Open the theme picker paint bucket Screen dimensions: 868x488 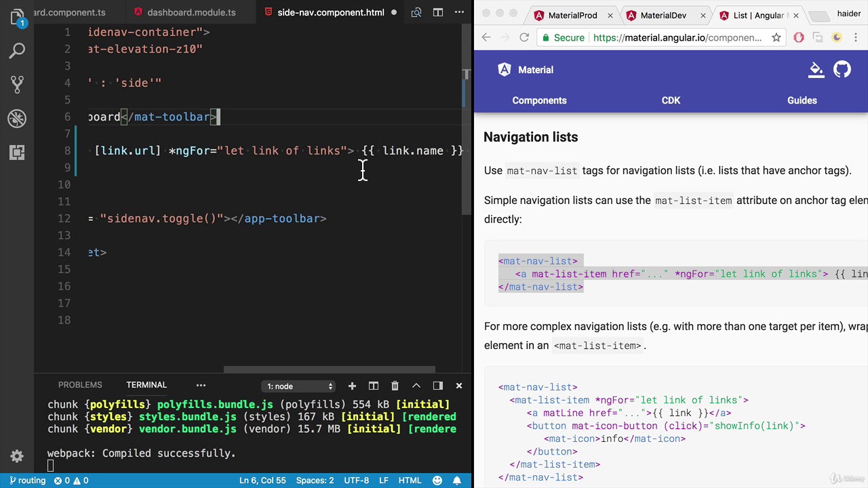[x=816, y=70]
